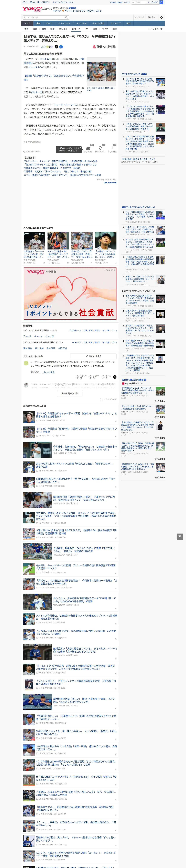Viewport: 186px width, 868px height.
Task: Click the 鈴木 誠也 player link
Action: (x=28, y=348)
